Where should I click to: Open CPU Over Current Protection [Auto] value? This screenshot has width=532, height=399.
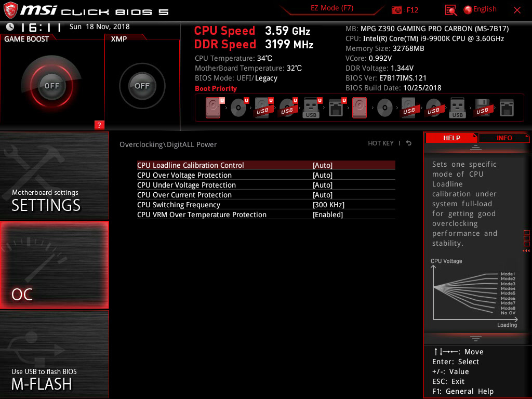coord(322,195)
